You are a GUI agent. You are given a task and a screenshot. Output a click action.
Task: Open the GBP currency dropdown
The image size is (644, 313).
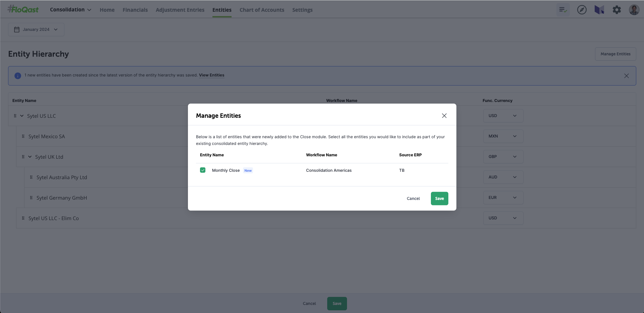(x=503, y=157)
